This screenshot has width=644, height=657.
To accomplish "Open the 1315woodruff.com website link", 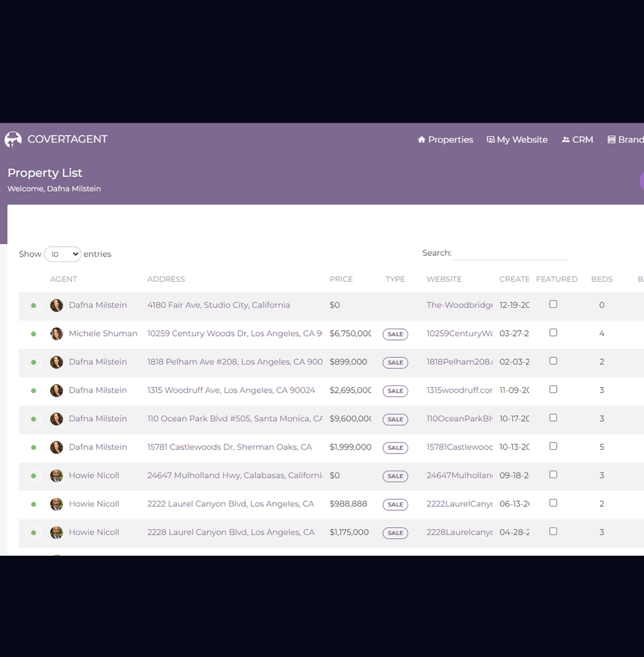I will click(459, 390).
